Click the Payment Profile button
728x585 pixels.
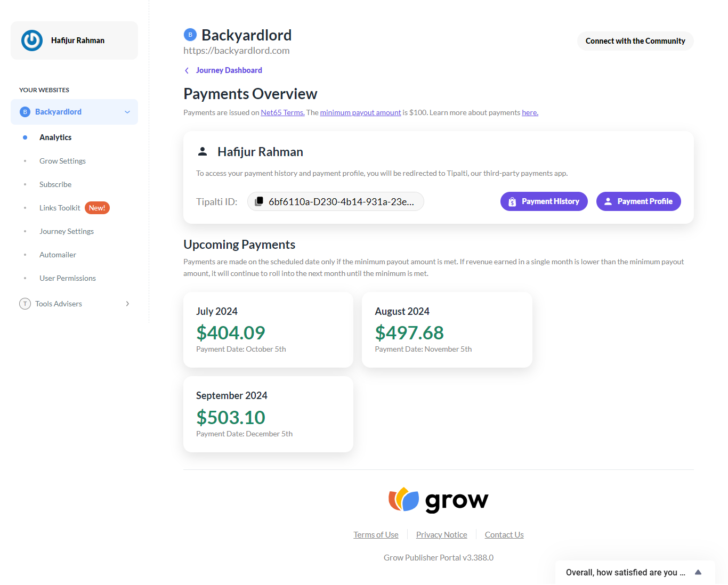click(x=638, y=201)
